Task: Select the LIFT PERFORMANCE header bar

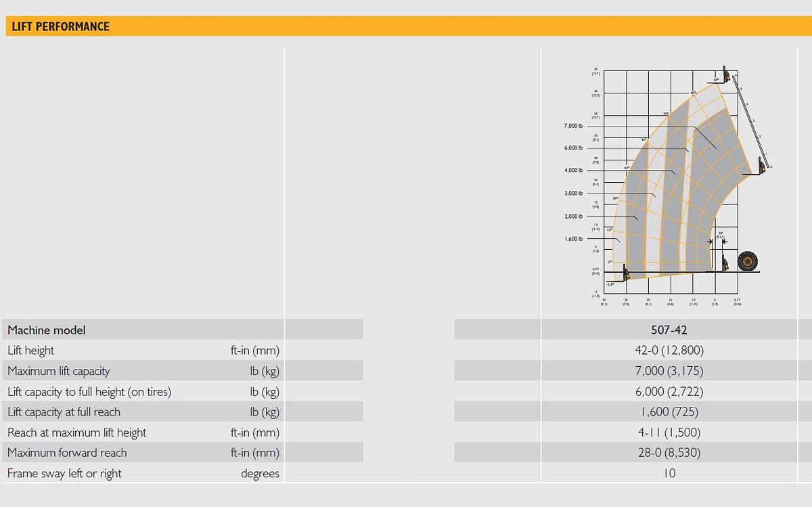Action: pos(406,26)
